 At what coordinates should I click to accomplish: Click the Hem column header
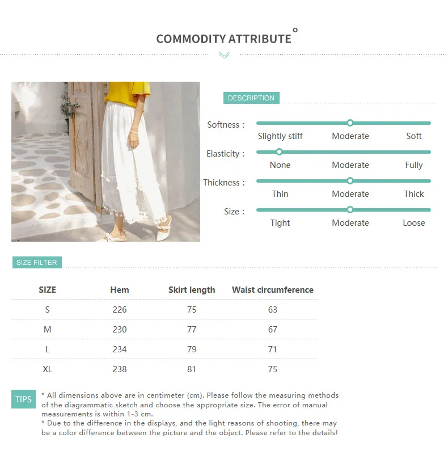click(120, 290)
